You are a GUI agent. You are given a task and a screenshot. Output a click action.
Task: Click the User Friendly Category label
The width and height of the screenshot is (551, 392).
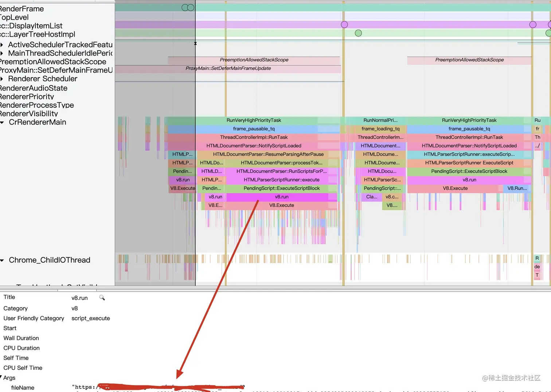pos(34,318)
